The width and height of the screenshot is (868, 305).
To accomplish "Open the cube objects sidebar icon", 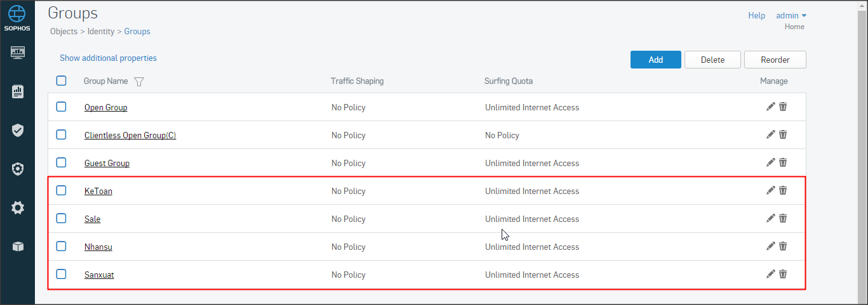I will (18, 247).
